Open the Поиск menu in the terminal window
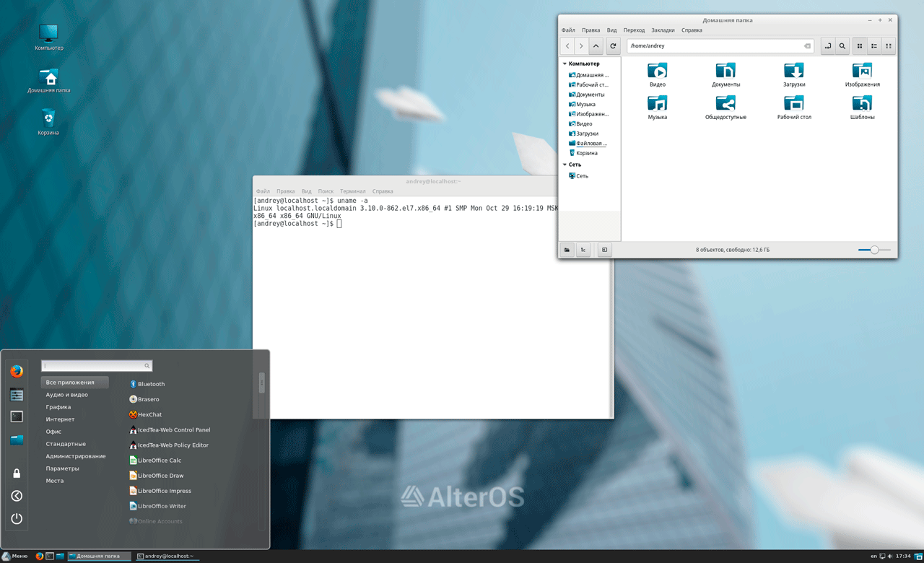924x563 pixels. tap(326, 191)
